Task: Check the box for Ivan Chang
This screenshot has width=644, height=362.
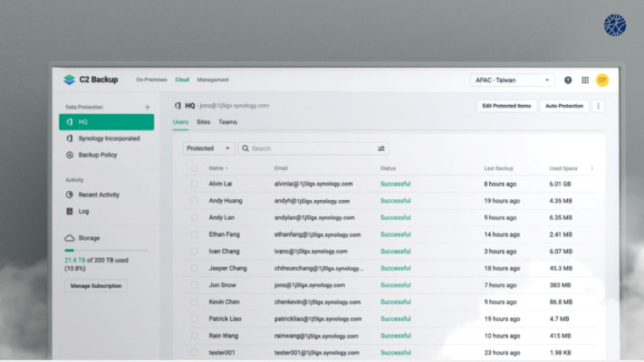Action: coord(194,252)
